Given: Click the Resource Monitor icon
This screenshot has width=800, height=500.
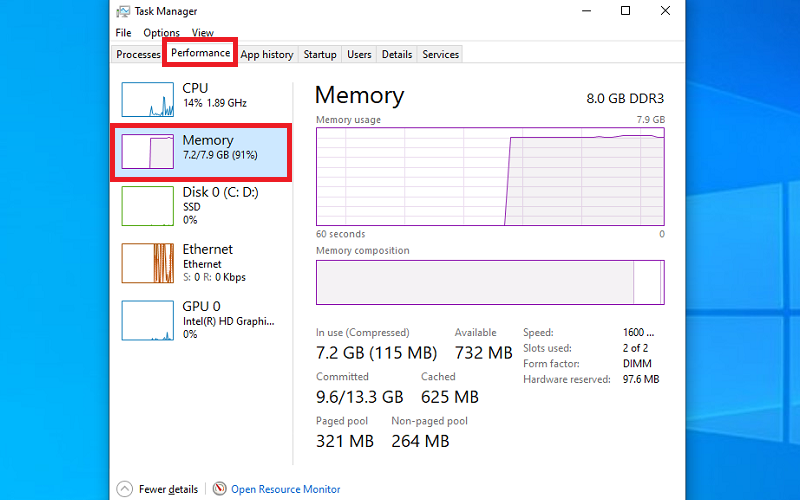Looking at the screenshot, I should (x=219, y=489).
